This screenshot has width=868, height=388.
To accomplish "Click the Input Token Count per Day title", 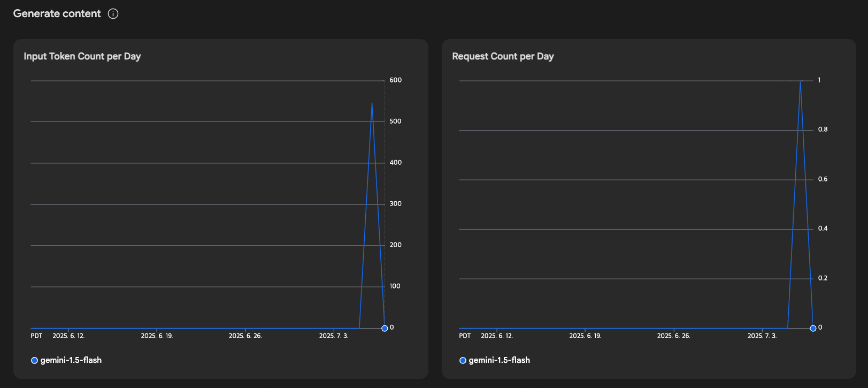I will (82, 56).
